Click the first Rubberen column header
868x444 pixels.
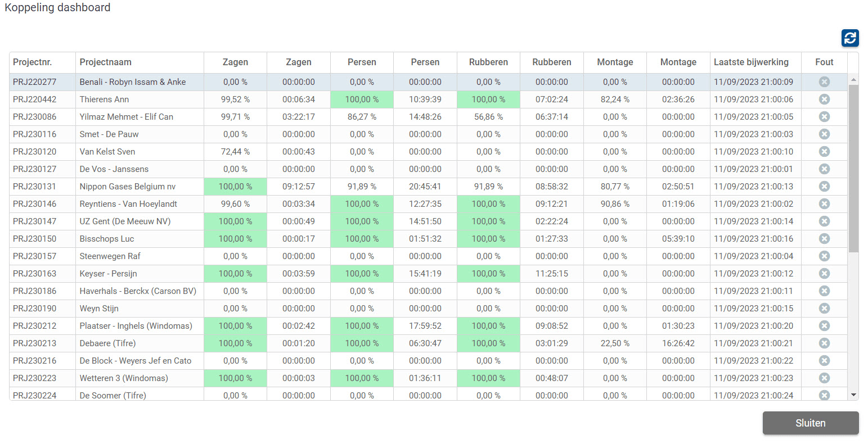(488, 62)
